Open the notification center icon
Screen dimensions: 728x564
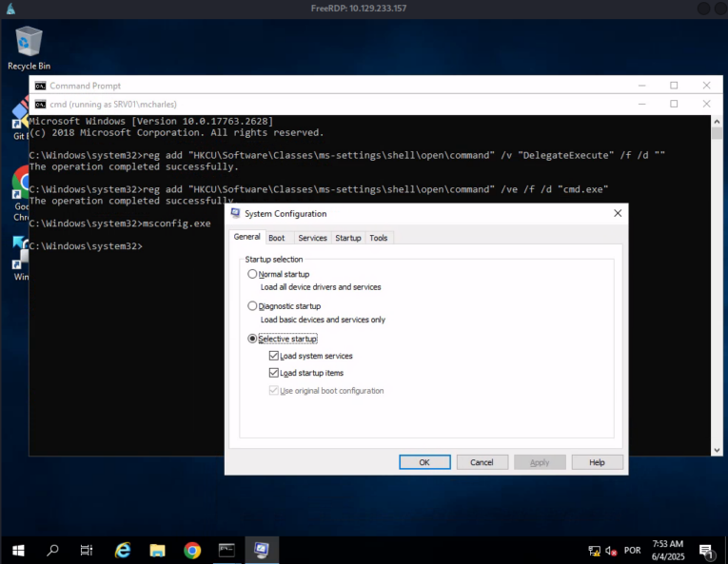[x=707, y=551]
